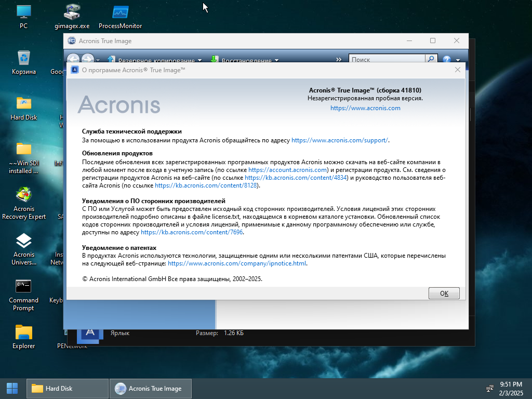The image size is (532, 399).
Task: Click the network tray icon
Action: click(x=489, y=389)
